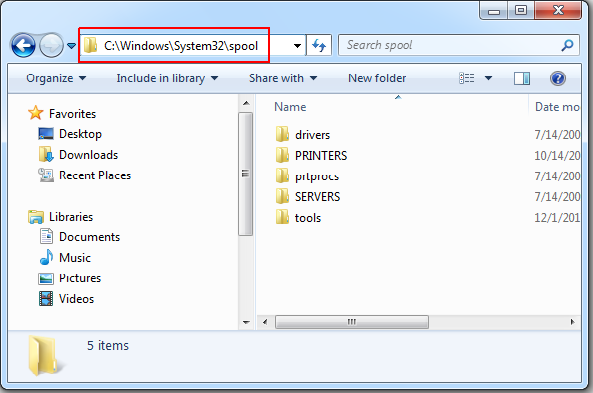Open the Music library

[x=75, y=258]
